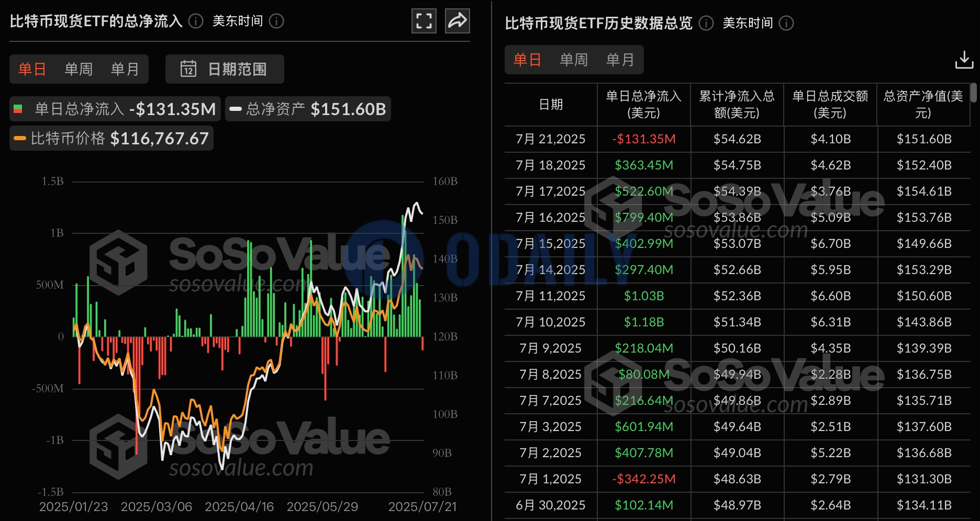Image resolution: width=980 pixels, height=521 pixels.
Task: Click the -$131.35M net inflow cell
Action: [644, 139]
